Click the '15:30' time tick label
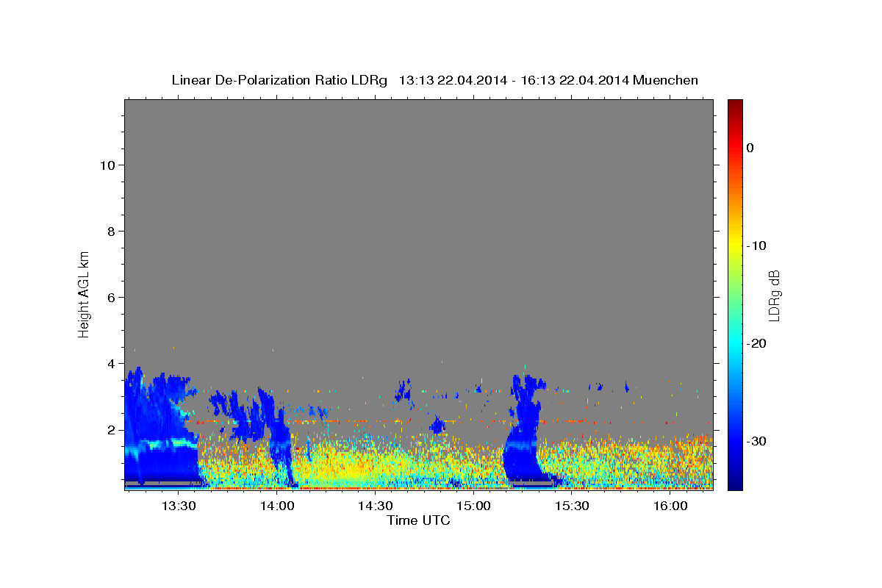Screen dimensions: 882x588 tap(573, 506)
